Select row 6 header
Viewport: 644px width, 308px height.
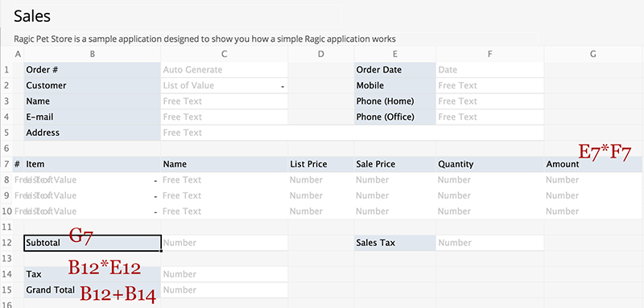pos(6,148)
